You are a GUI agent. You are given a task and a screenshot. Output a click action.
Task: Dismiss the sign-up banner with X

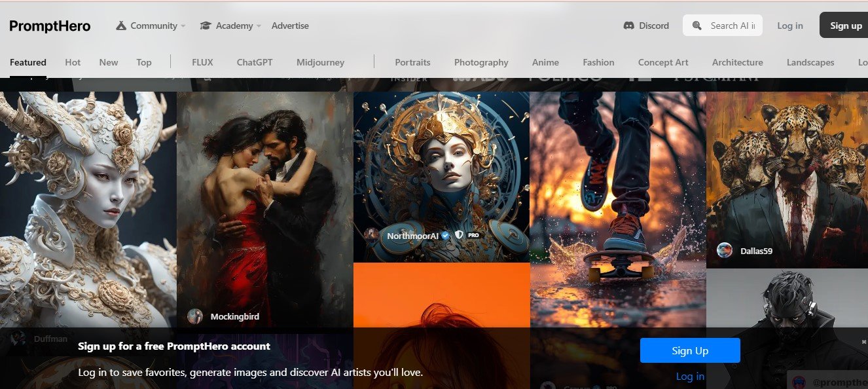click(863, 342)
